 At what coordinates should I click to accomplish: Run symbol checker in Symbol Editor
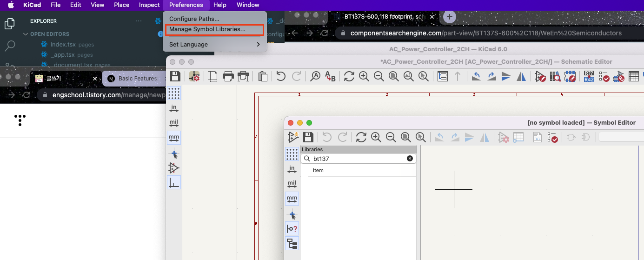552,137
